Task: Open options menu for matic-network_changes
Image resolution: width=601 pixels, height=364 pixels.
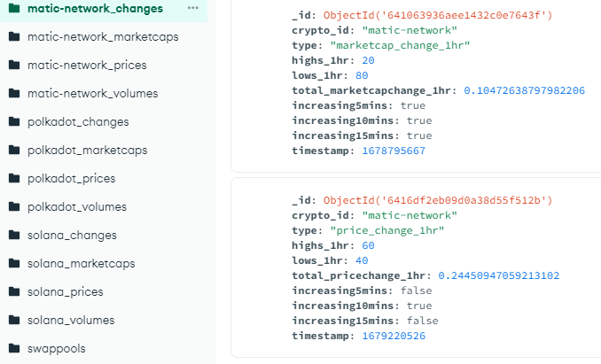Action: 192,8
